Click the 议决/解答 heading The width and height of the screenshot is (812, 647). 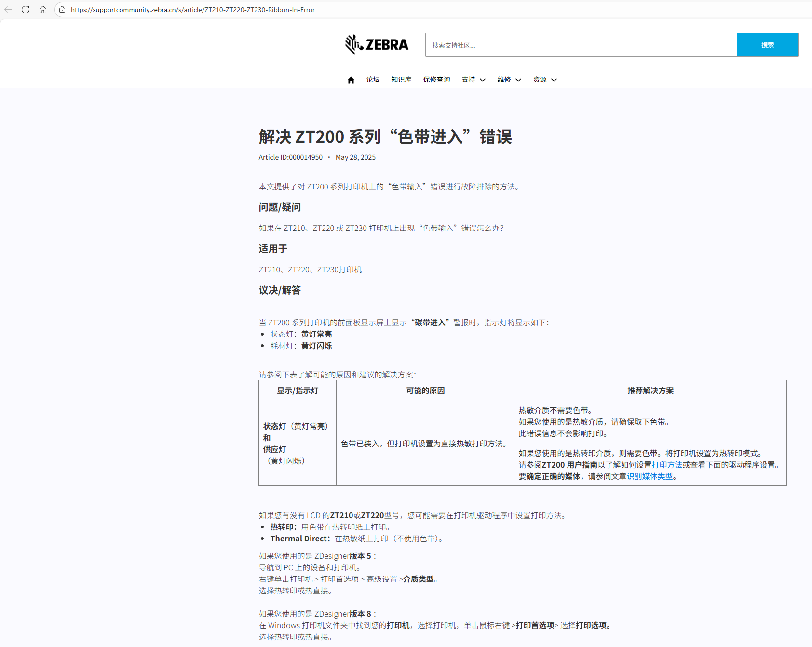click(280, 290)
